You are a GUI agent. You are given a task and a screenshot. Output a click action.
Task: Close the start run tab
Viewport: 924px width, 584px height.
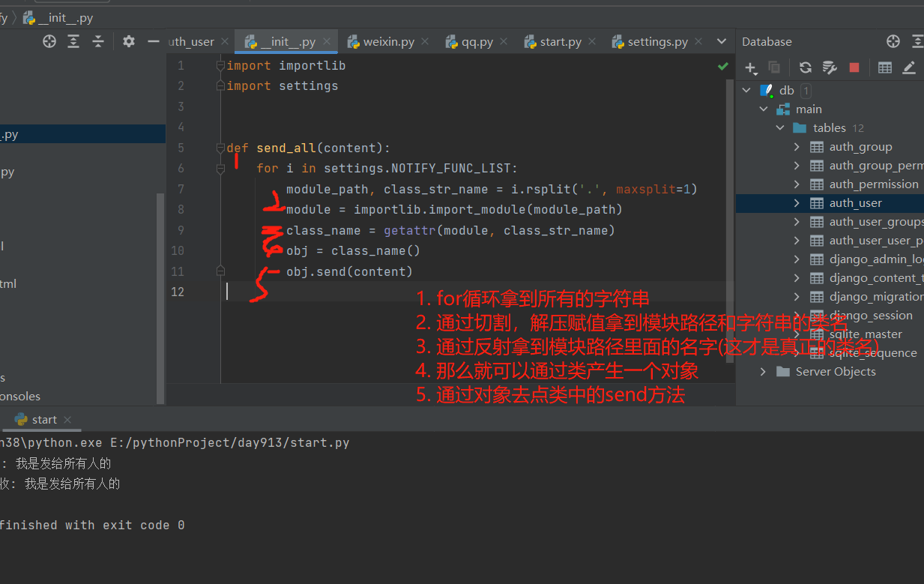click(x=67, y=420)
